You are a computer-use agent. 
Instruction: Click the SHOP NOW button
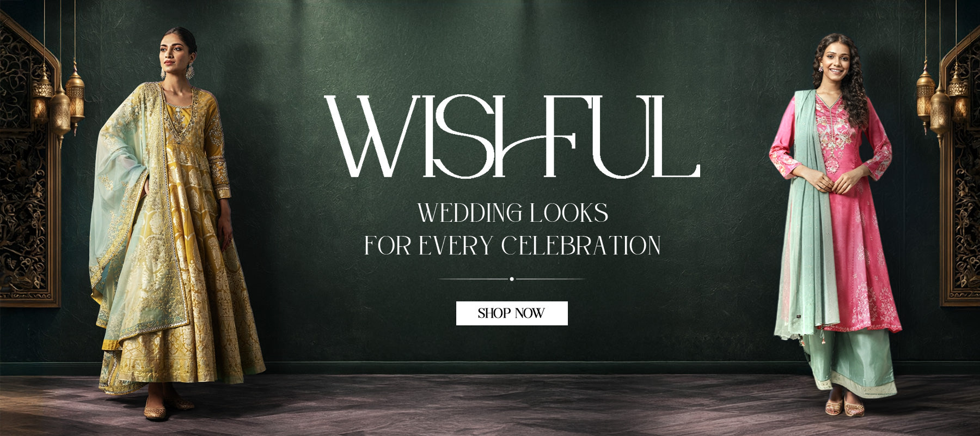pos(512,313)
